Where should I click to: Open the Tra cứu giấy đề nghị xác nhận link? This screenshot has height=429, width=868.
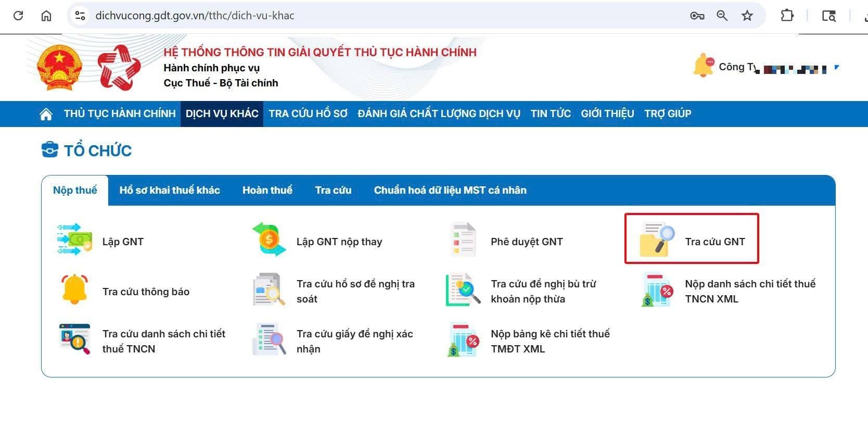(354, 342)
